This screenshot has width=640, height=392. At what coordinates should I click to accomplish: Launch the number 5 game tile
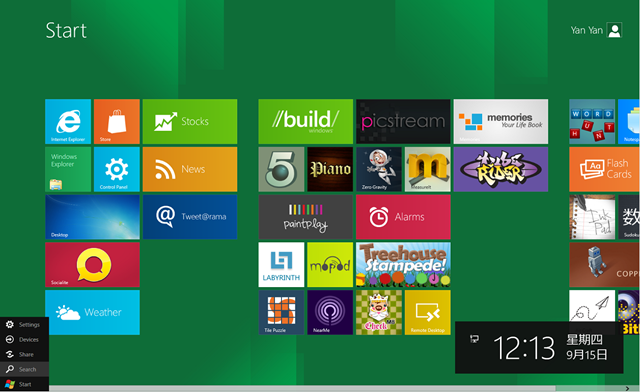click(281, 169)
